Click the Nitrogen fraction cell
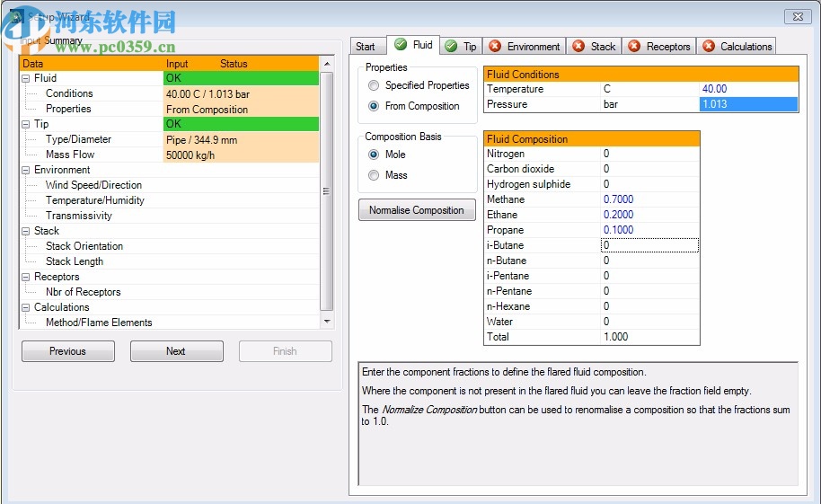Viewport: 821px width, 504px height. [649, 154]
